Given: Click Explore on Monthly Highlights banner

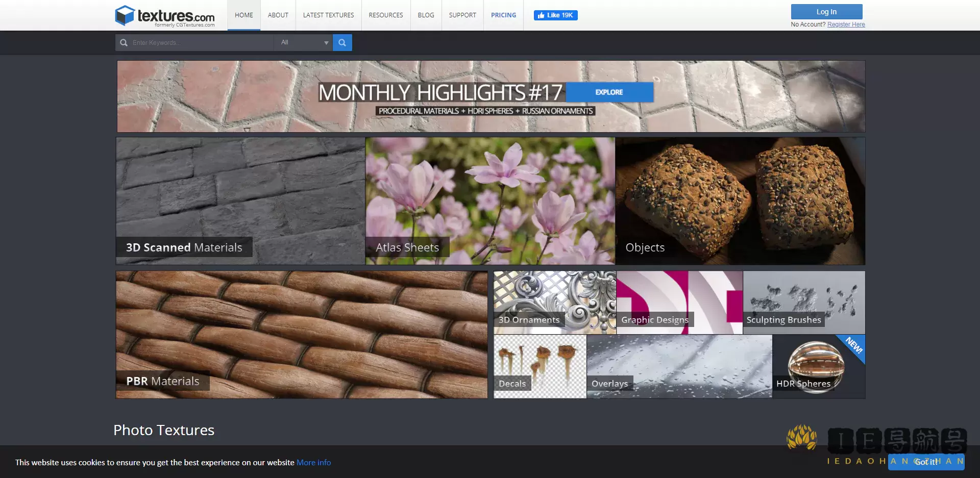Looking at the screenshot, I should click(609, 92).
